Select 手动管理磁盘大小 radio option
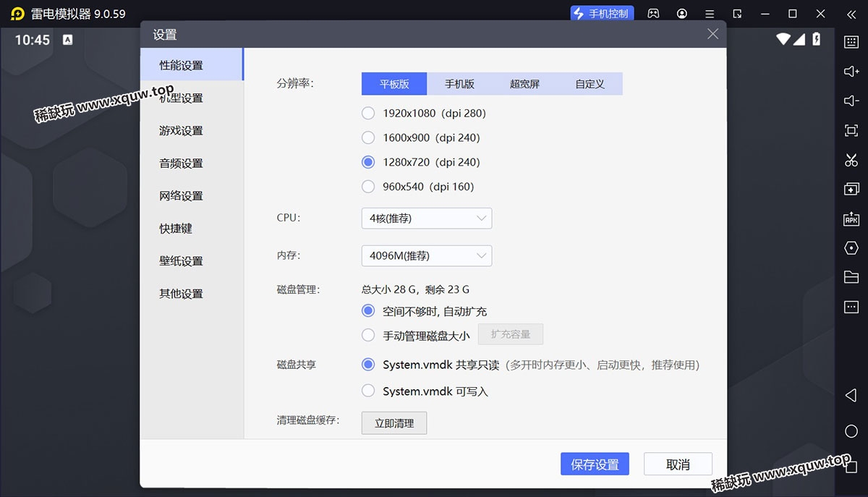Screen dimensions: 868x497 tap(368, 336)
